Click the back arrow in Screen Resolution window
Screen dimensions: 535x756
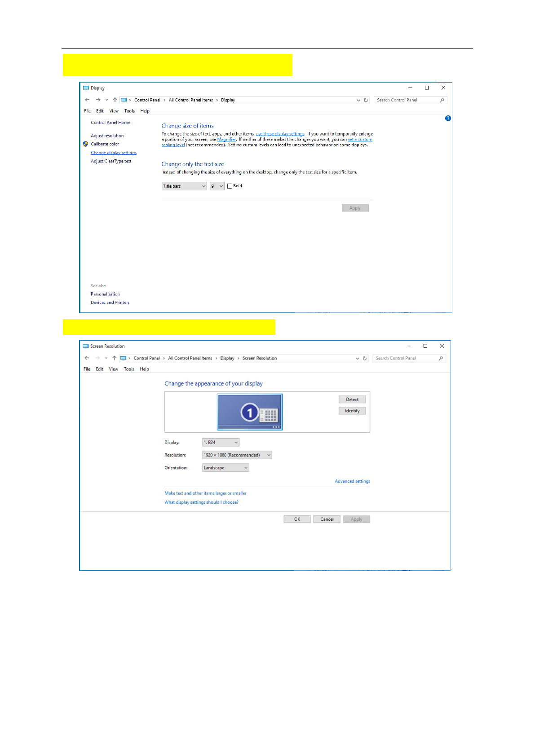[x=87, y=358]
